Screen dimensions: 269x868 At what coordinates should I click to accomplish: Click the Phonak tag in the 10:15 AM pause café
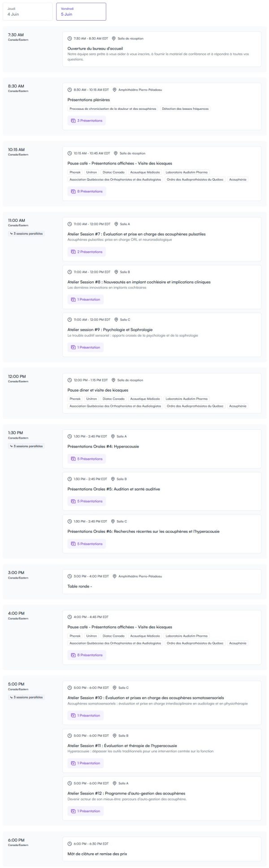(x=75, y=172)
